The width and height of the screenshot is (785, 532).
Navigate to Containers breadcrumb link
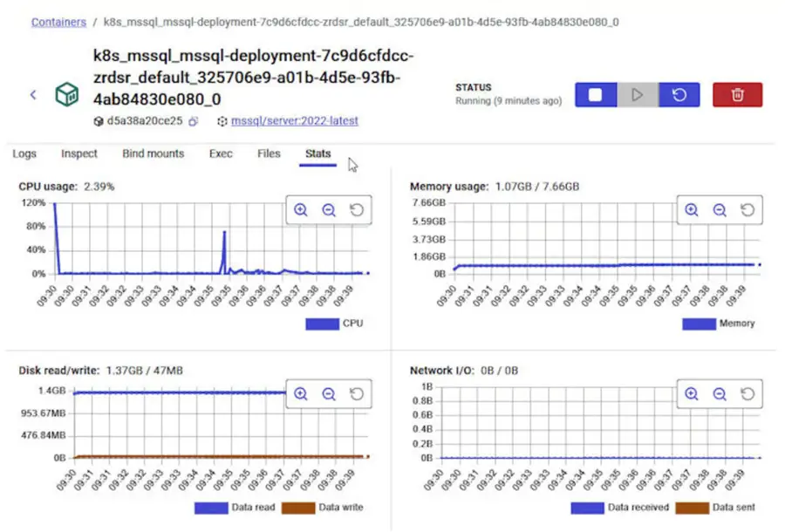pyautogui.click(x=58, y=22)
